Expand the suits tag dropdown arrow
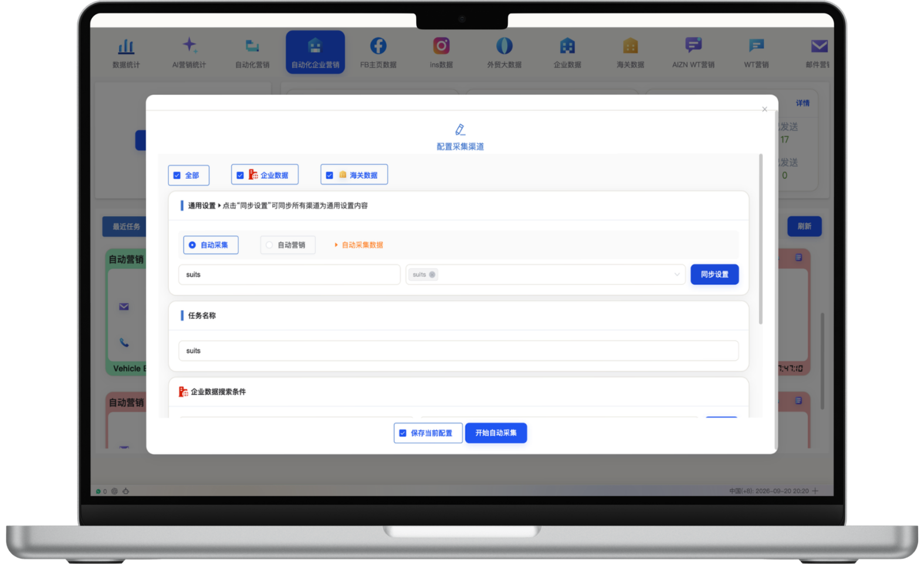The image size is (924, 564). pos(676,274)
